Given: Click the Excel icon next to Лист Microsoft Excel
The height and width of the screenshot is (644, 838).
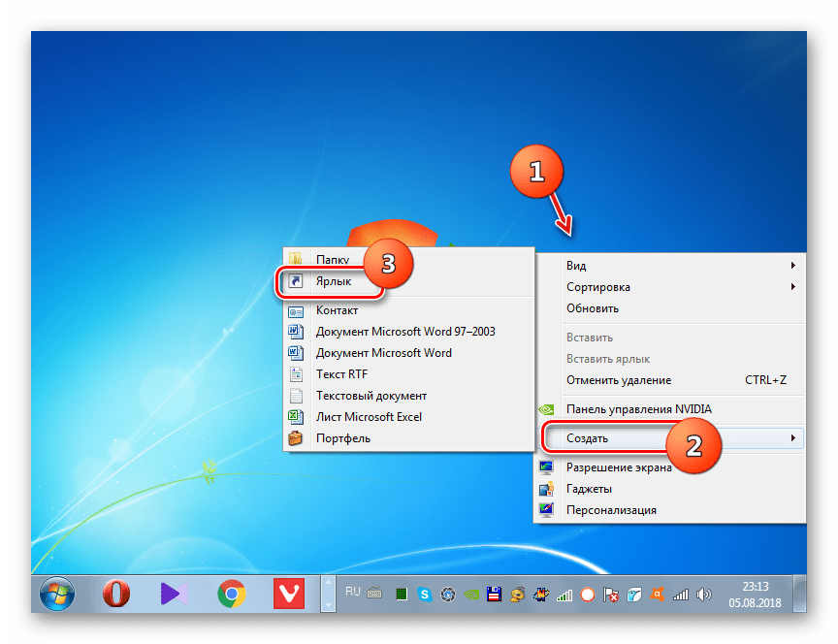Looking at the screenshot, I should pyautogui.click(x=296, y=417).
